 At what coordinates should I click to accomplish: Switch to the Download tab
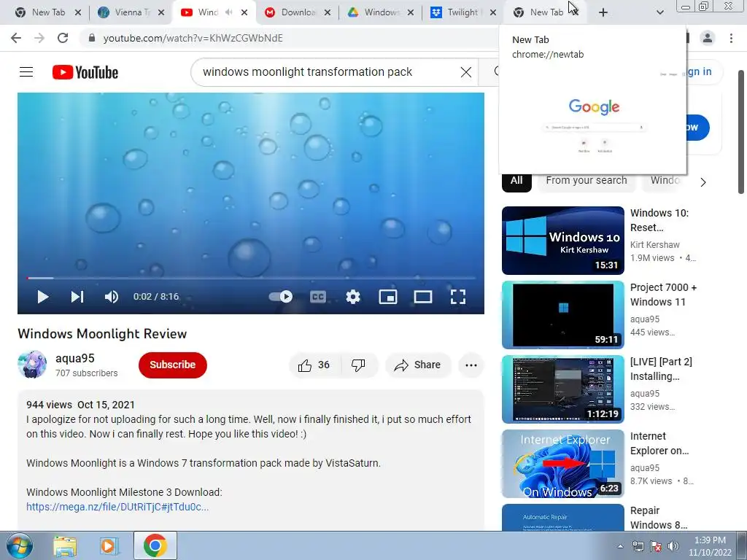pos(292,12)
